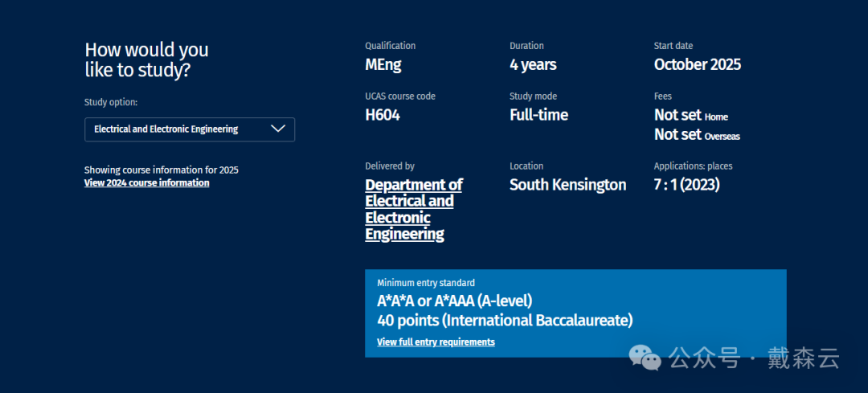Click the Not set Overseas fee
The height and width of the screenshot is (393, 868).
point(697,135)
